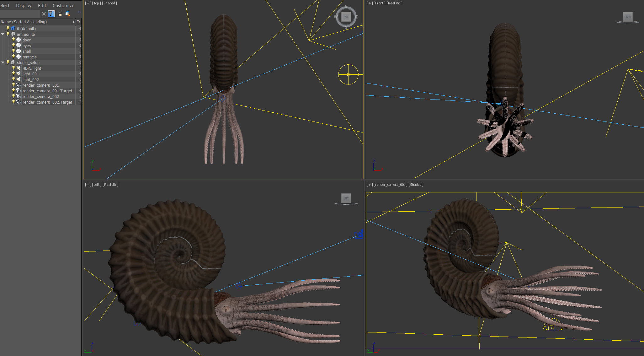Toggle the display filter funnel icon
The width and height of the screenshot is (644, 356).
(51, 14)
